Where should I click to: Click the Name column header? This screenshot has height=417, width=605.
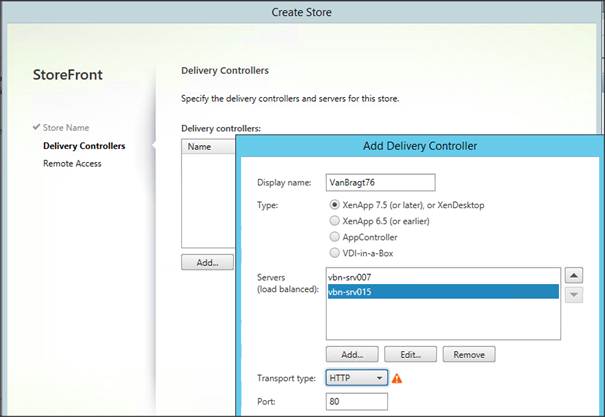point(208,147)
